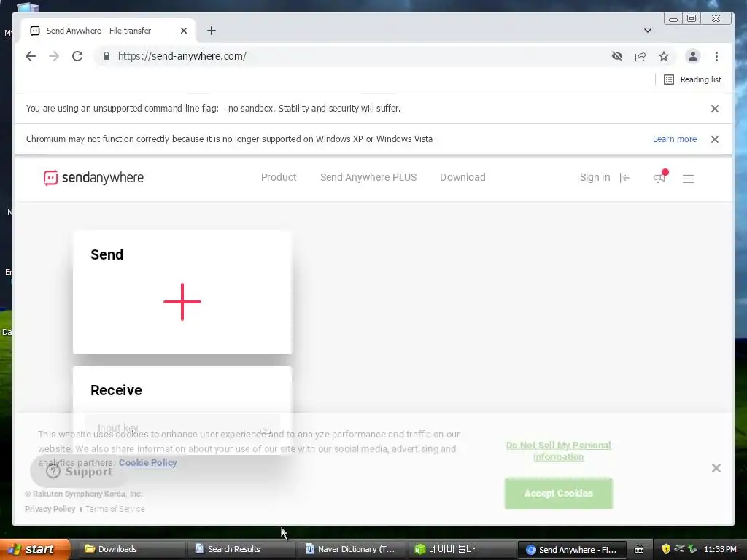Click the Sign in link
Viewport: 747px width, 560px height.
point(595,177)
